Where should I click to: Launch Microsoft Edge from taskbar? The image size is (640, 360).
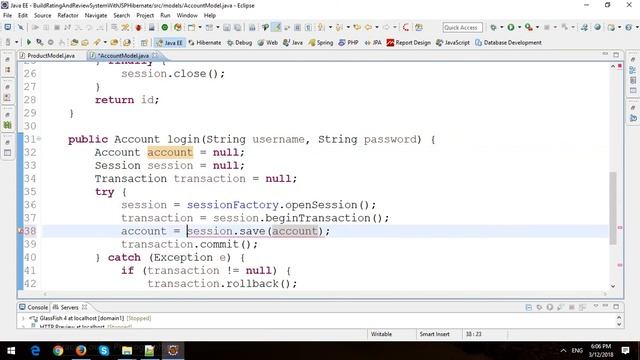(x=36, y=351)
